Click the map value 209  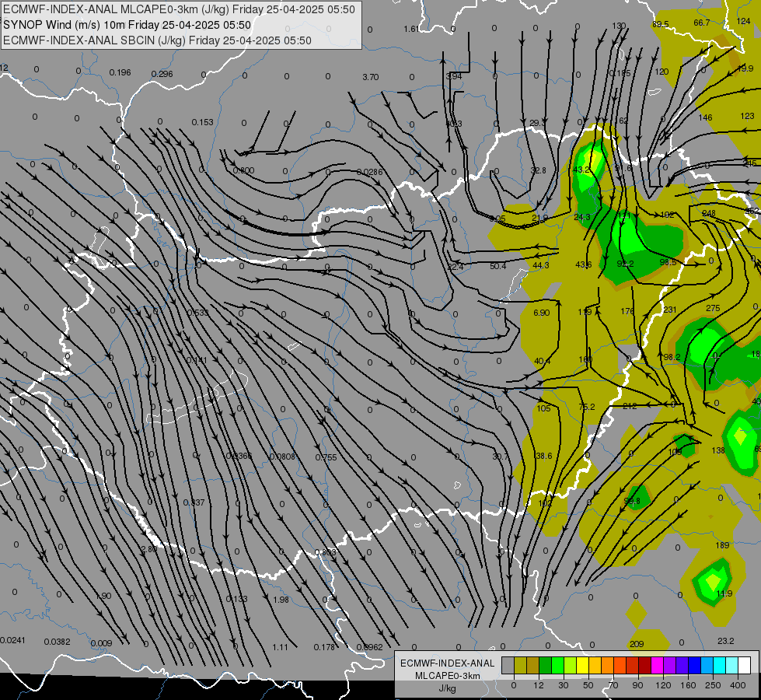637,644
